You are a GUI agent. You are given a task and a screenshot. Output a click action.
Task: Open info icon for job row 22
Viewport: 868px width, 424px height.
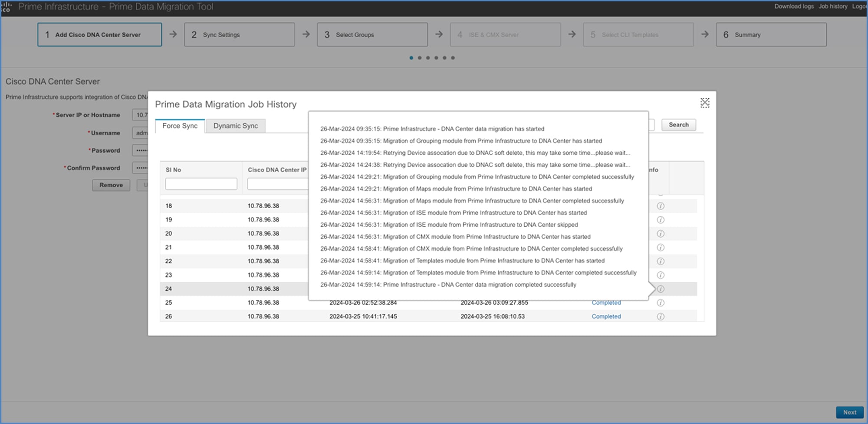pos(661,261)
